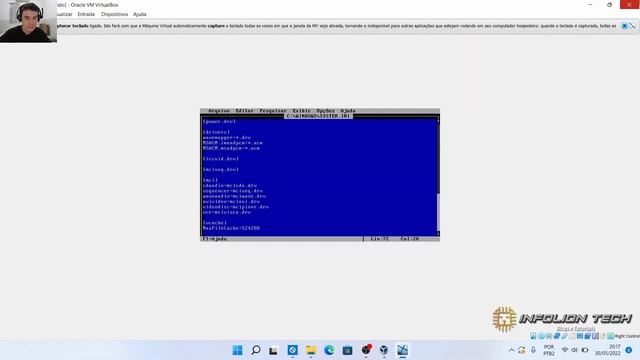Click the "[mci]" section line

pyautogui.click(x=211, y=180)
